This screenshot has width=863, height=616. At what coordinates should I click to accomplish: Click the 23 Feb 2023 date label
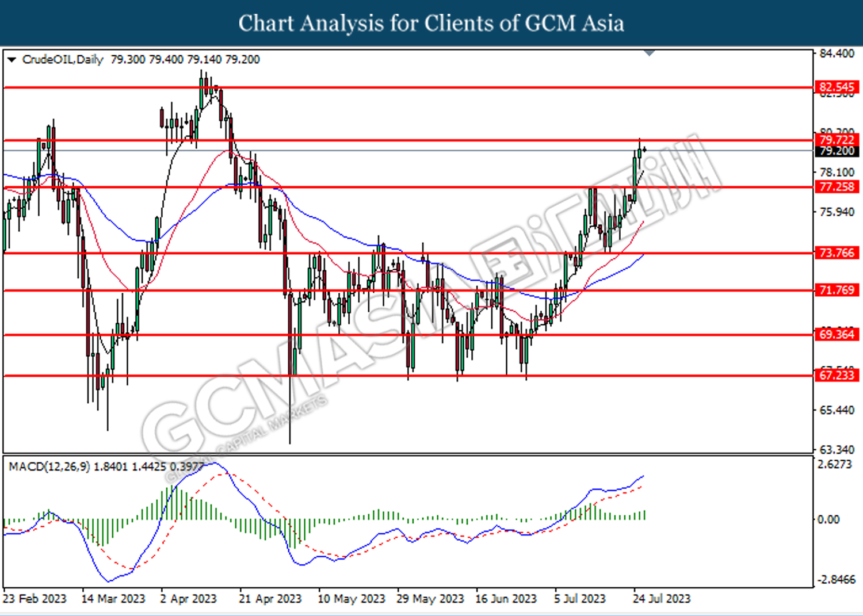tap(35, 599)
